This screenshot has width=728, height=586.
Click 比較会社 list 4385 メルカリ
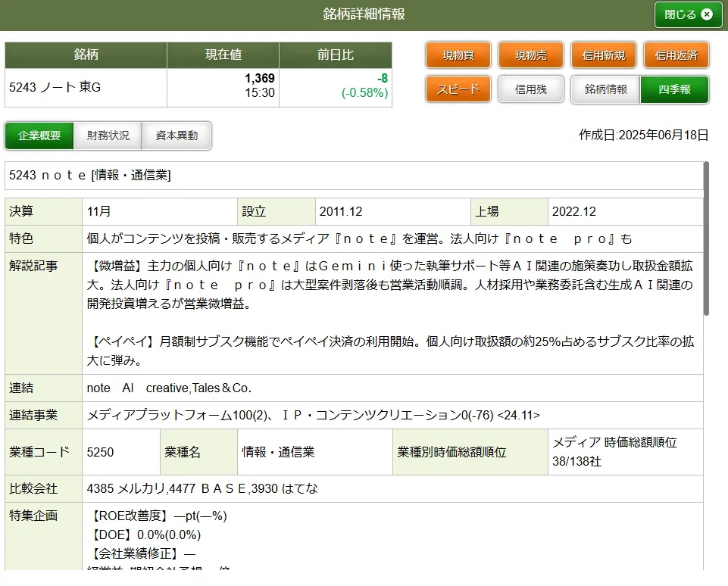[202, 488]
